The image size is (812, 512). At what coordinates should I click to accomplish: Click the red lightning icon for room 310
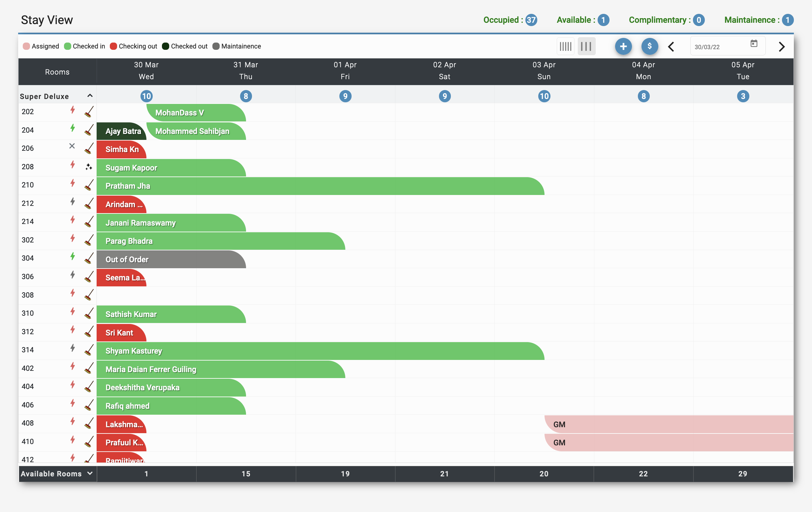(x=73, y=311)
